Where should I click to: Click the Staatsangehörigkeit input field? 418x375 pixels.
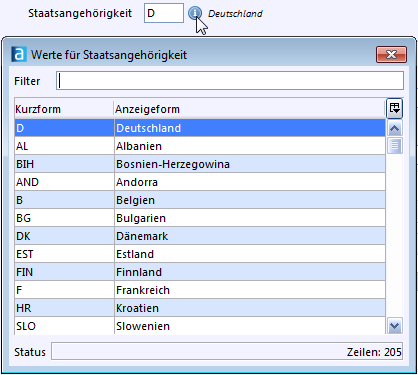coord(164,13)
